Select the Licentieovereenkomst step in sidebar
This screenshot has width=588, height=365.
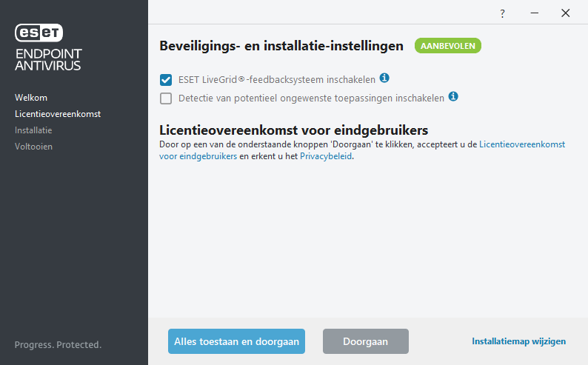pyautogui.click(x=58, y=114)
